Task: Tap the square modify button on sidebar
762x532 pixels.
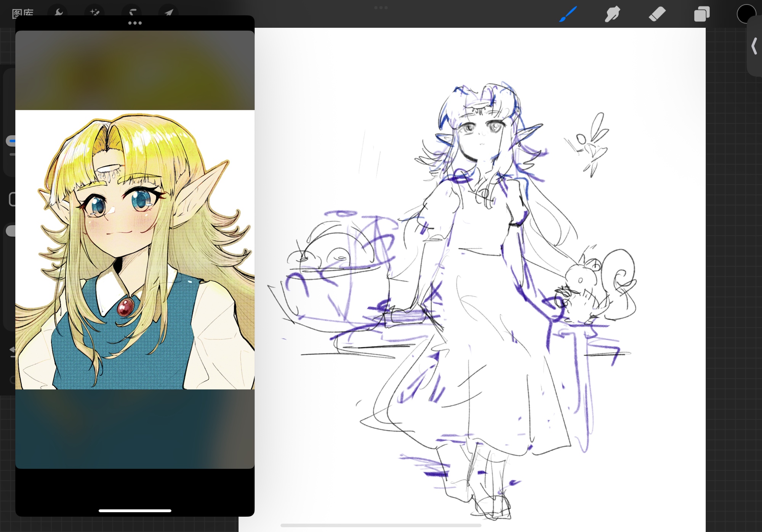Action: pyautogui.click(x=12, y=199)
